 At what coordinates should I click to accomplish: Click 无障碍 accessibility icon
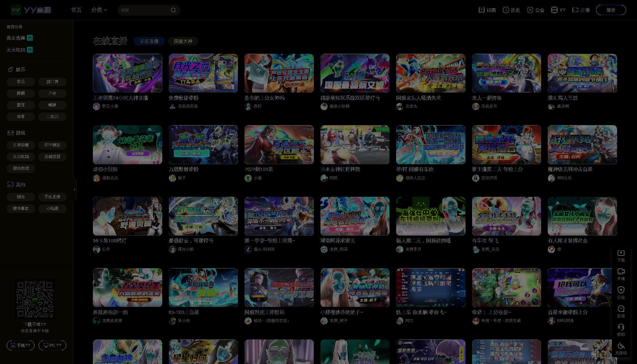pos(621,346)
